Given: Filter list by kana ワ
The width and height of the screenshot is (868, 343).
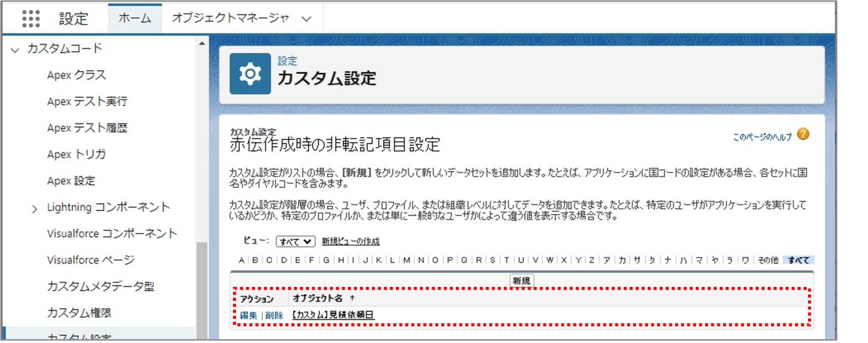Looking at the screenshot, I should pos(745,260).
